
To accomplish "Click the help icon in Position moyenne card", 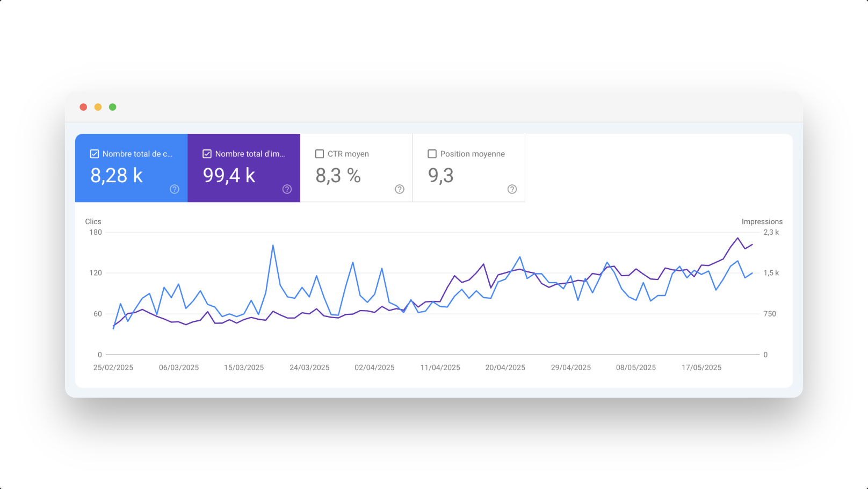I will pos(512,189).
